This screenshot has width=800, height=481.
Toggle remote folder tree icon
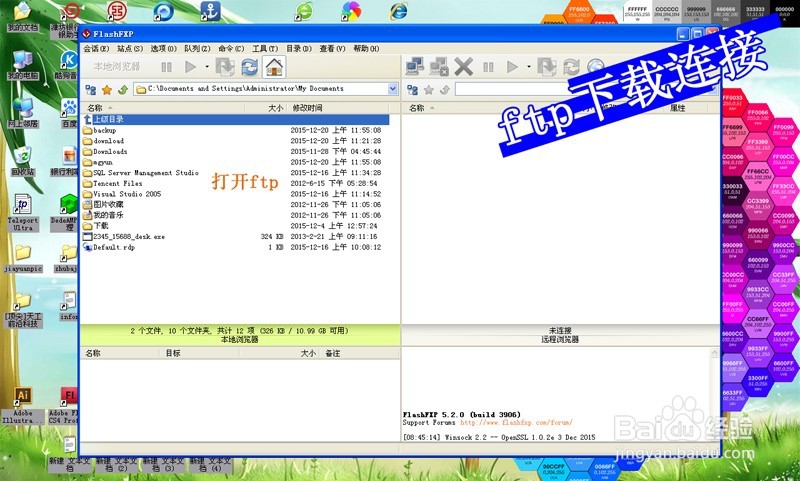coord(413,90)
